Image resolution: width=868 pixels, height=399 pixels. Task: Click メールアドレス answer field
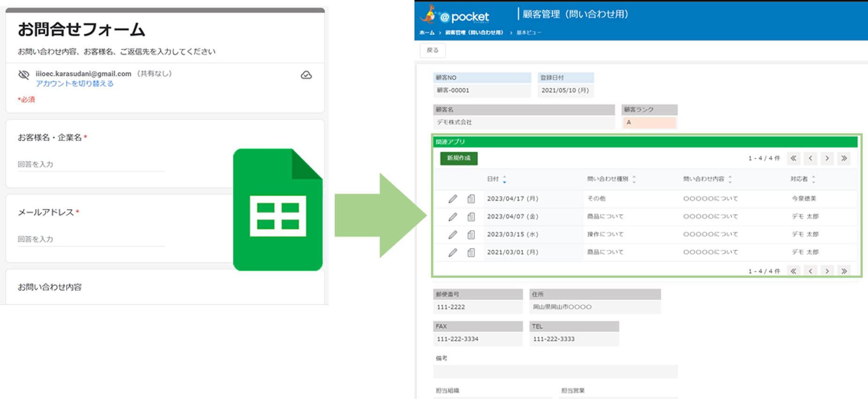point(91,239)
